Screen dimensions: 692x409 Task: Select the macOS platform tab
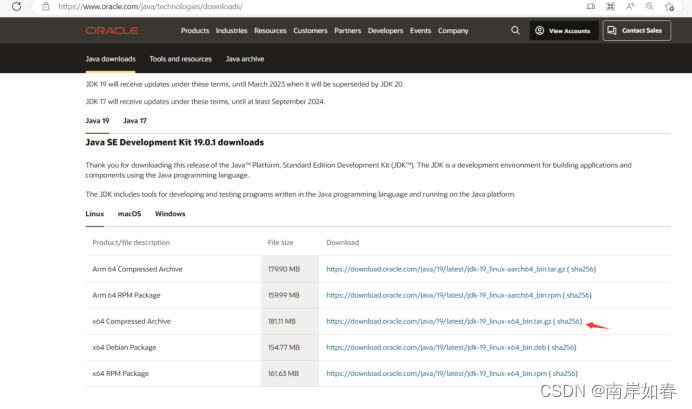coord(129,214)
